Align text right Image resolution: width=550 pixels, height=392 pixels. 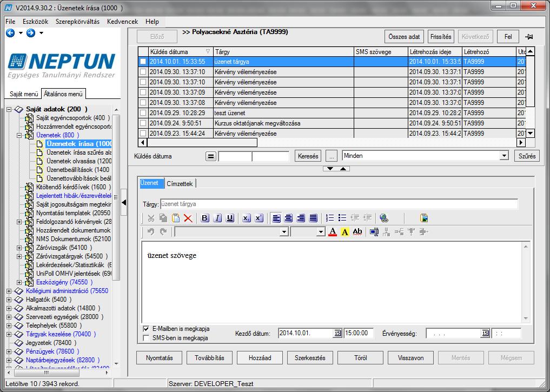tap(301, 218)
